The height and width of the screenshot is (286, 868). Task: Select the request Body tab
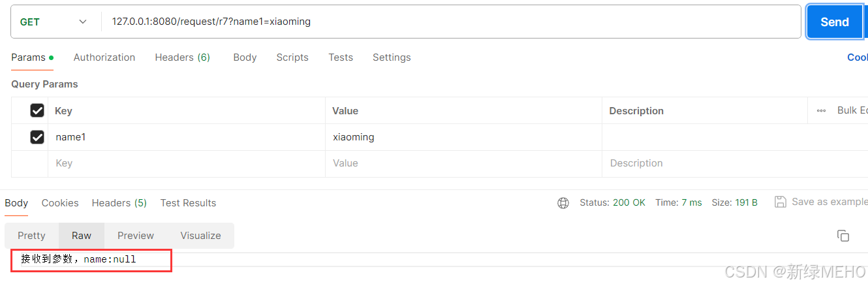(x=245, y=57)
